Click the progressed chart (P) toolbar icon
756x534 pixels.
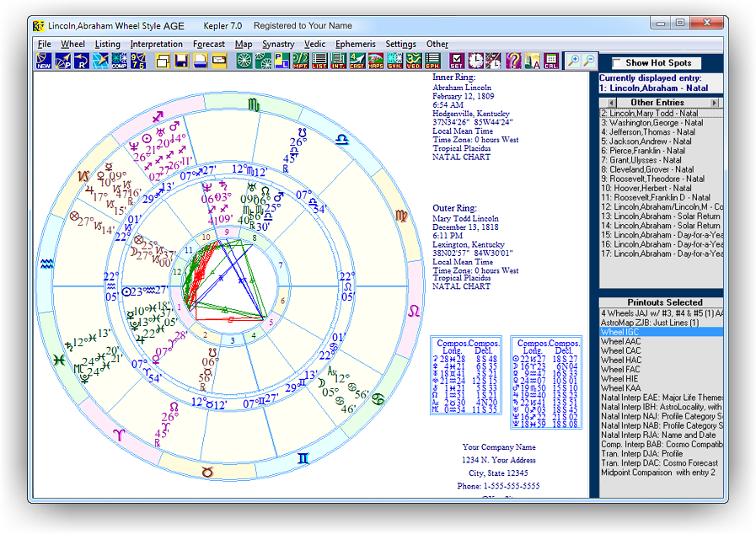tap(62, 61)
